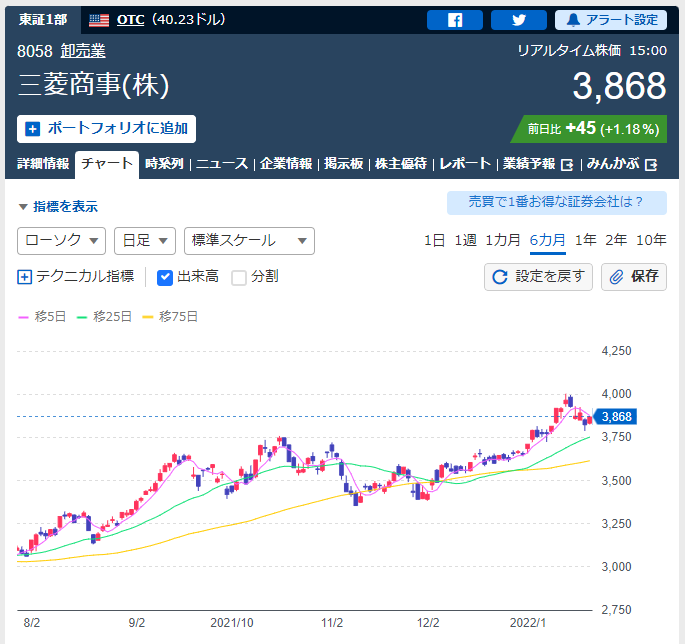Open the 株主優待 tab
This screenshot has height=644, width=685.
(x=401, y=163)
